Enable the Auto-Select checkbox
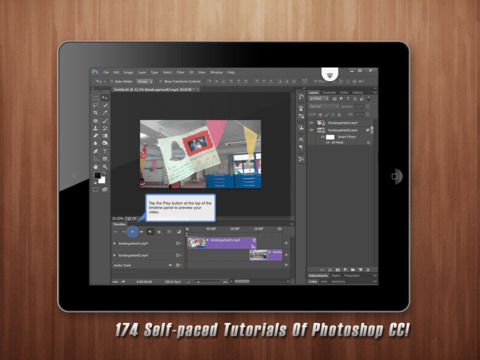Image resolution: width=480 pixels, height=360 pixels. [112, 81]
